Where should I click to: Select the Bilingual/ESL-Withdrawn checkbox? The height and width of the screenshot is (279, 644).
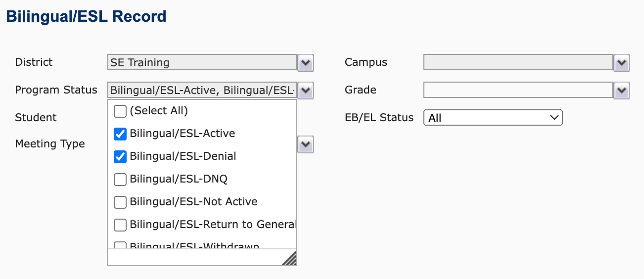point(120,245)
